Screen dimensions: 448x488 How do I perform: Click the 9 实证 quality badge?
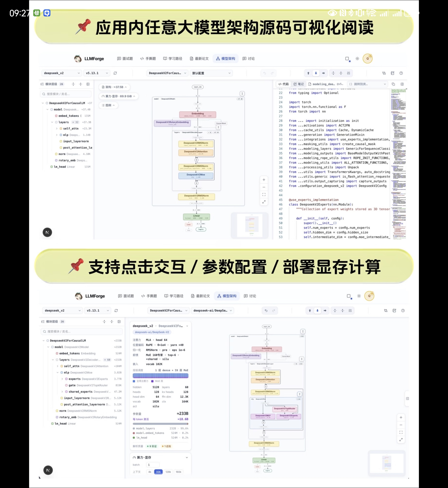click(152, 446)
